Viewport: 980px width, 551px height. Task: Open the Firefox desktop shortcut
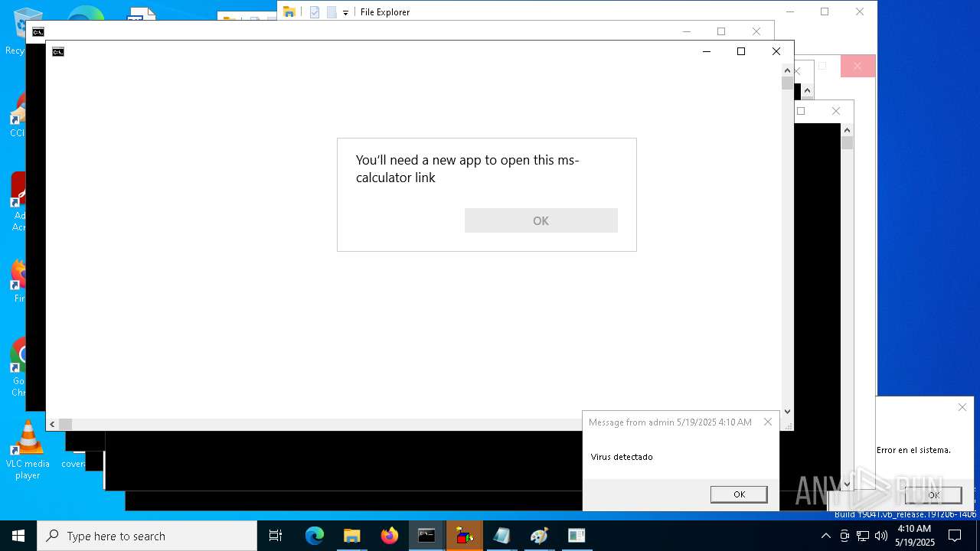pos(17,281)
